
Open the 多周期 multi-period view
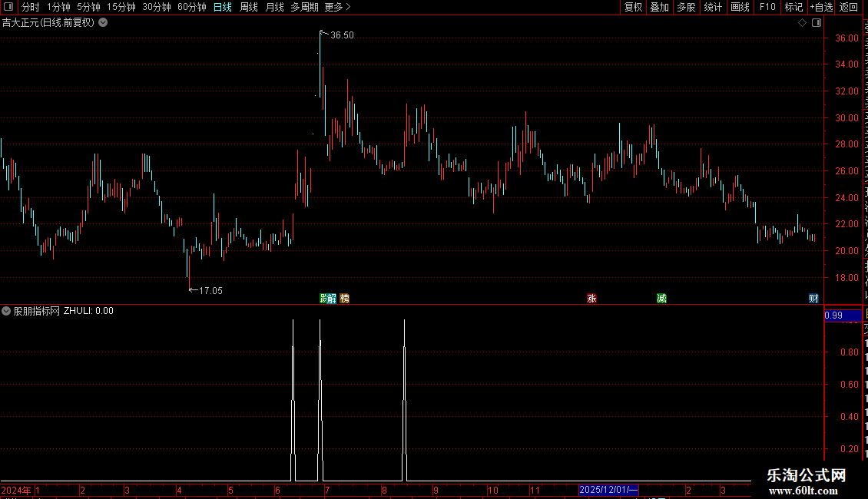coord(304,7)
